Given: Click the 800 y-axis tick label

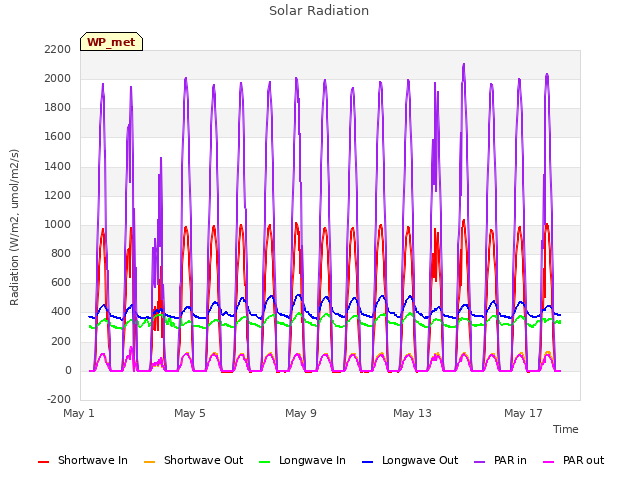Looking at the screenshot, I should [61, 253].
